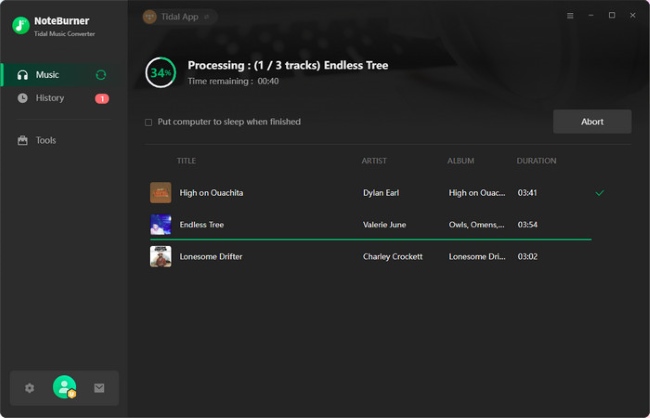The width and height of the screenshot is (650, 418).
Task: Click album High on Ouac... cell
Action: click(477, 193)
